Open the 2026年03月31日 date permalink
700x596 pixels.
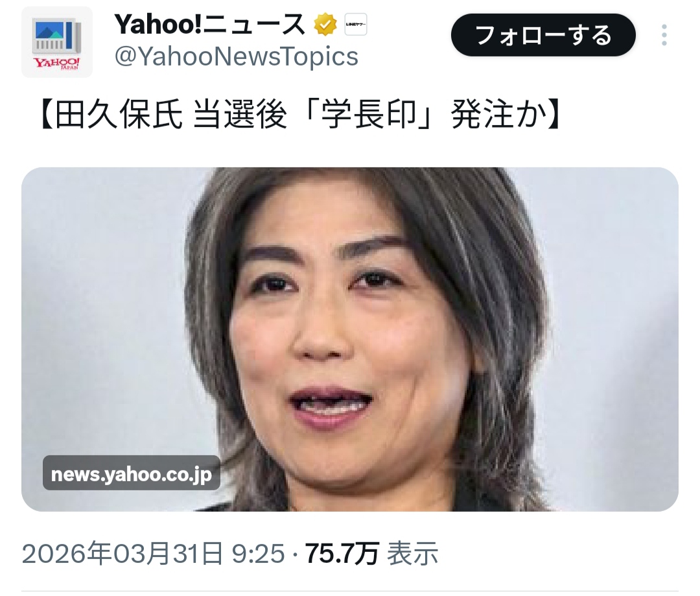click(122, 554)
